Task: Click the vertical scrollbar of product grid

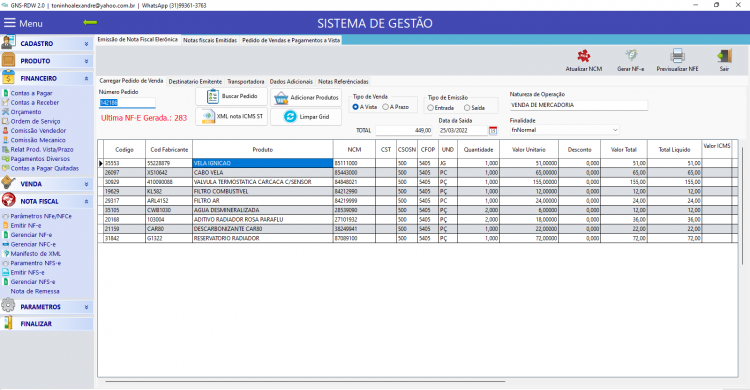Action: click(742, 206)
